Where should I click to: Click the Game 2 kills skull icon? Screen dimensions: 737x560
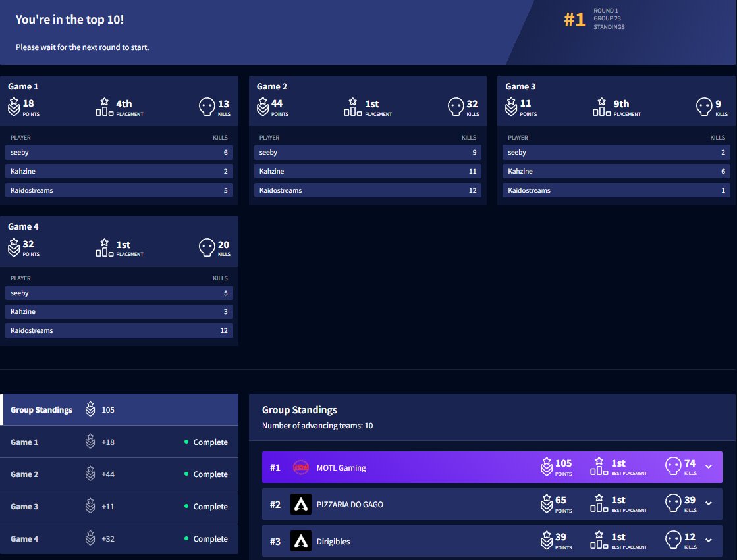(x=456, y=107)
